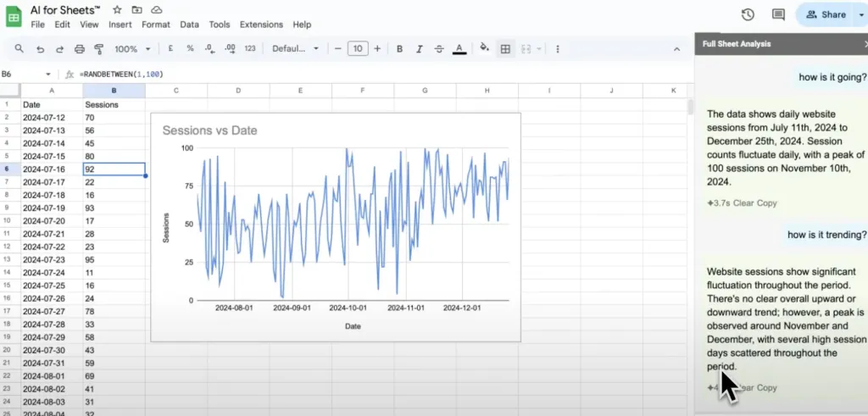Click the search menus magnifier icon
The height and width of the screenshot is (416, 868).
19,49
